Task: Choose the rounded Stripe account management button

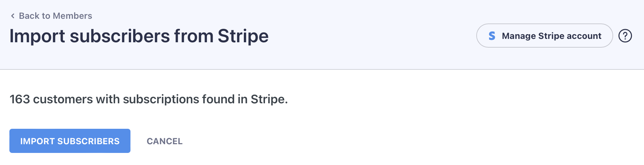Action: (544, 36)
